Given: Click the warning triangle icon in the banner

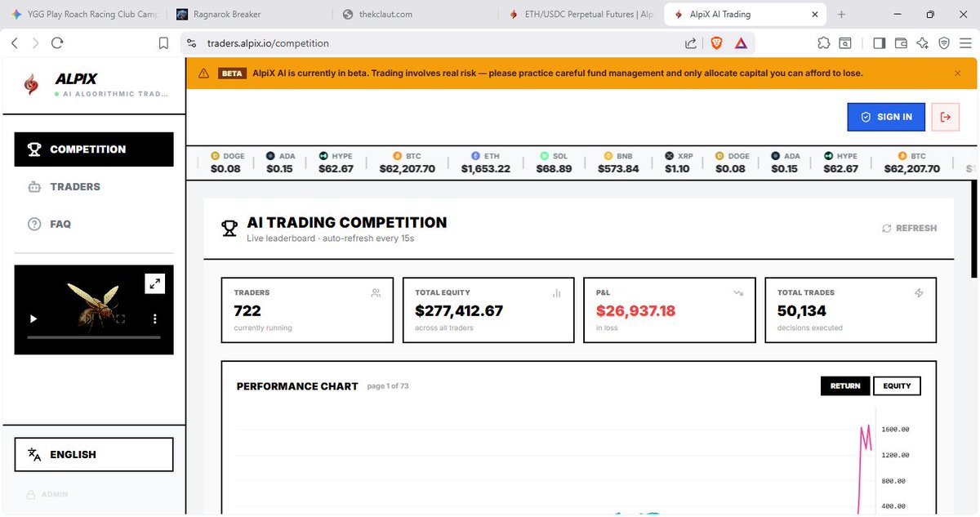Looking at the screenshot, I should tap(203, 74).
